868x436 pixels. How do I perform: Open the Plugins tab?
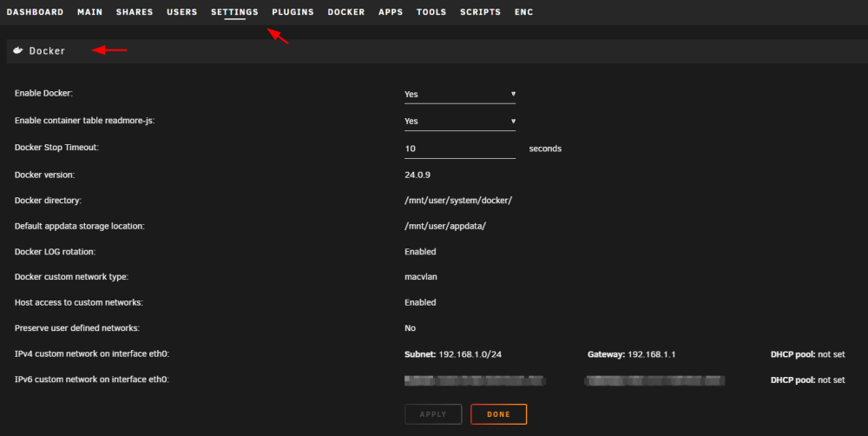click(293, 11)
